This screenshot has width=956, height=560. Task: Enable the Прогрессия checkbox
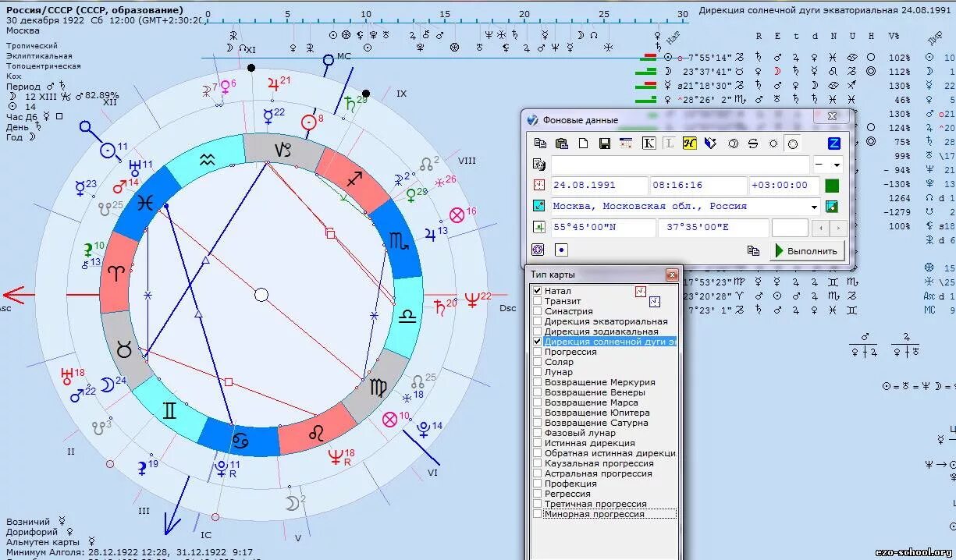[537, 352]
